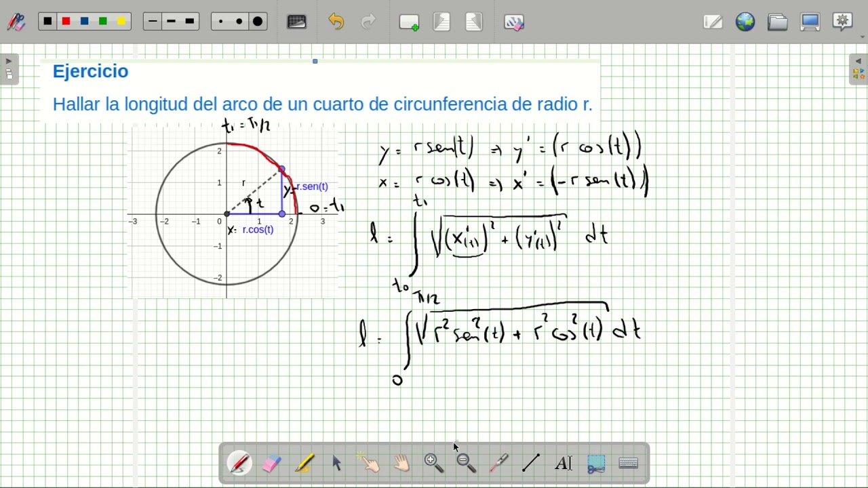Image resolution: width=868 pixels, height=488 pixels.
Task: Open the OpenBoard settings menu
Action: pyautogui.click(x=843, y=22)
